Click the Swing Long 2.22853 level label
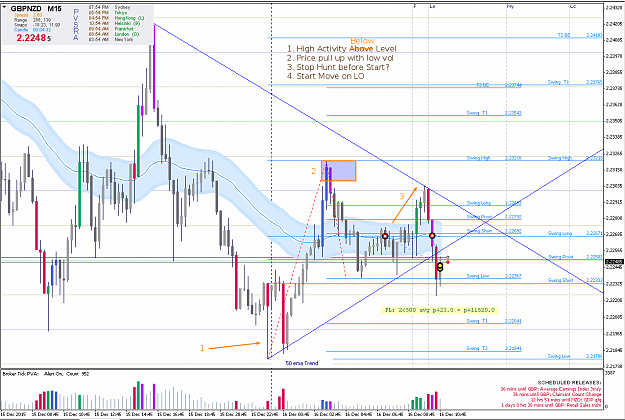This screenshot has height=420, width=625. click(494, 203)
